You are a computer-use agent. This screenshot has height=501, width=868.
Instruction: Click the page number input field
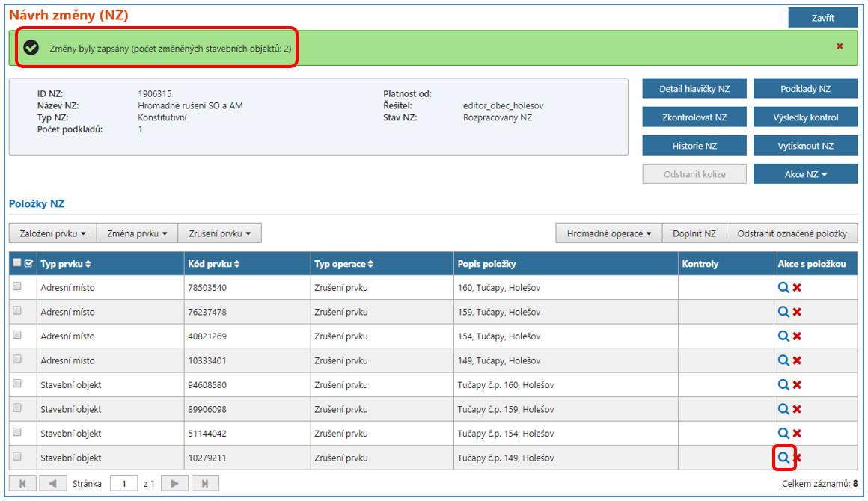tap(123, 484)
